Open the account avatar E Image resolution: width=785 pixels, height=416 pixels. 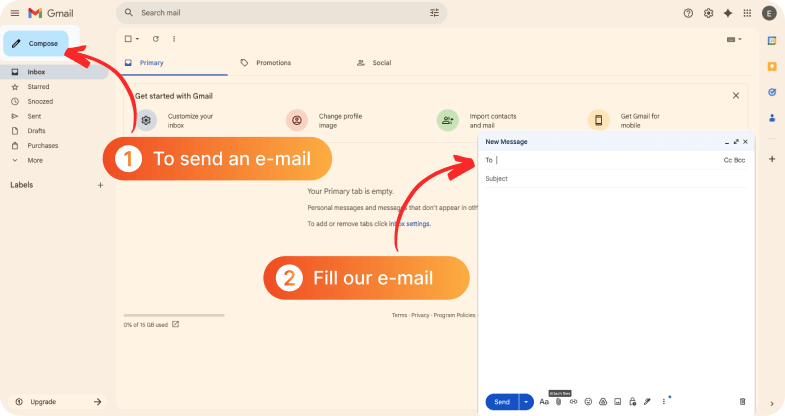pyautogui.click(x=769, y=14)
